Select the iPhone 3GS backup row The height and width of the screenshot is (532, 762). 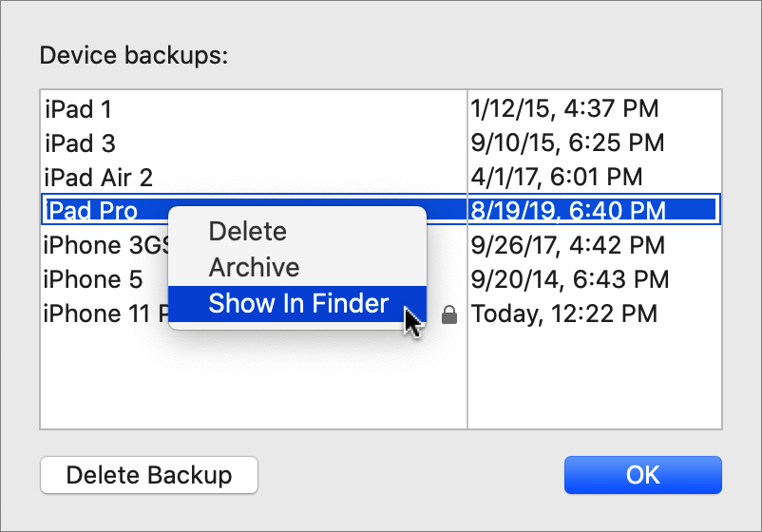105,245
